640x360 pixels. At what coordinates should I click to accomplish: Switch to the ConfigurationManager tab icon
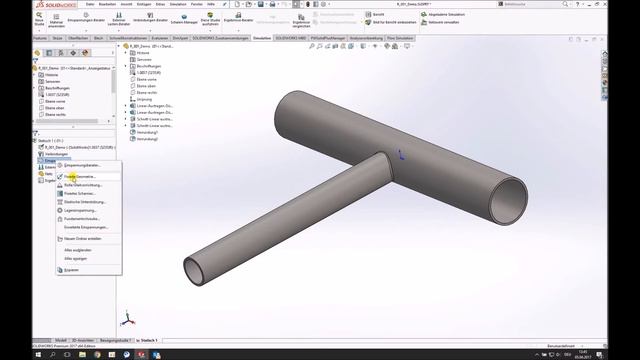pyautogui.click(x=61, y=53)
